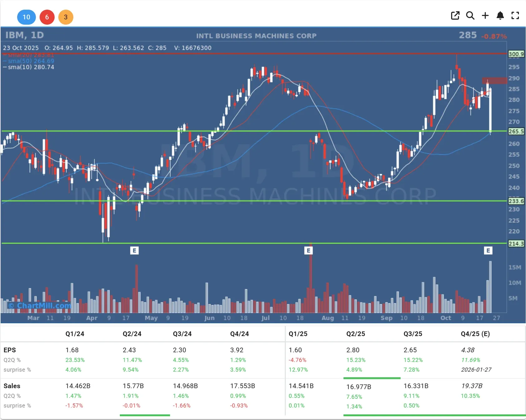Open the ChartMill.com link
The width and height of the screenshot is (526, 420).
pyautogui.click(x=40, y=306)
